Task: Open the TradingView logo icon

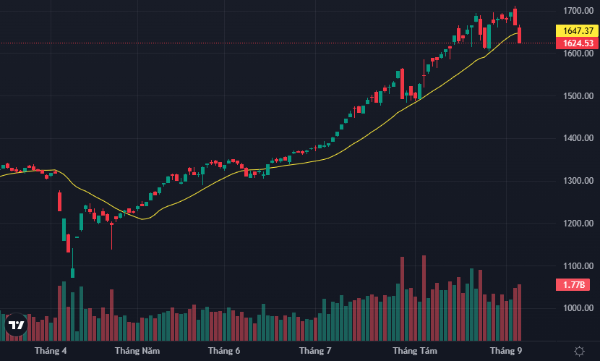Action: [16, 325]
